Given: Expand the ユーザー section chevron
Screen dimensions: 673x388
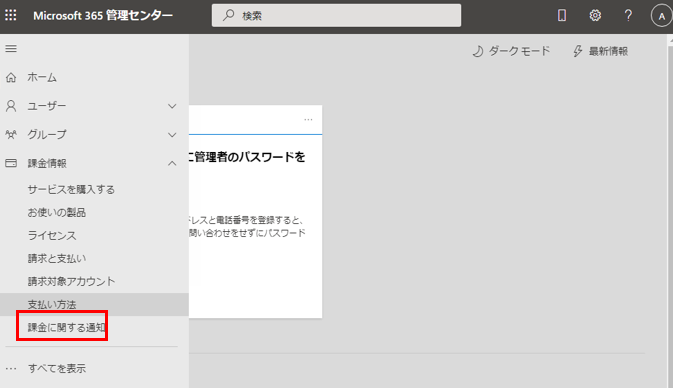Looking at the screenshot, I should (172, 106).
